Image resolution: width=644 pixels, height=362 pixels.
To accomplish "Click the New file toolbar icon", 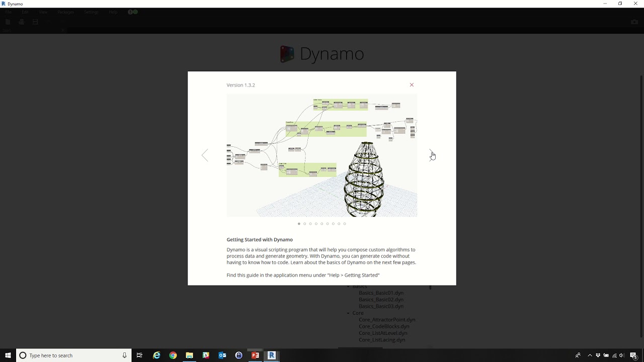I will 8,22.
